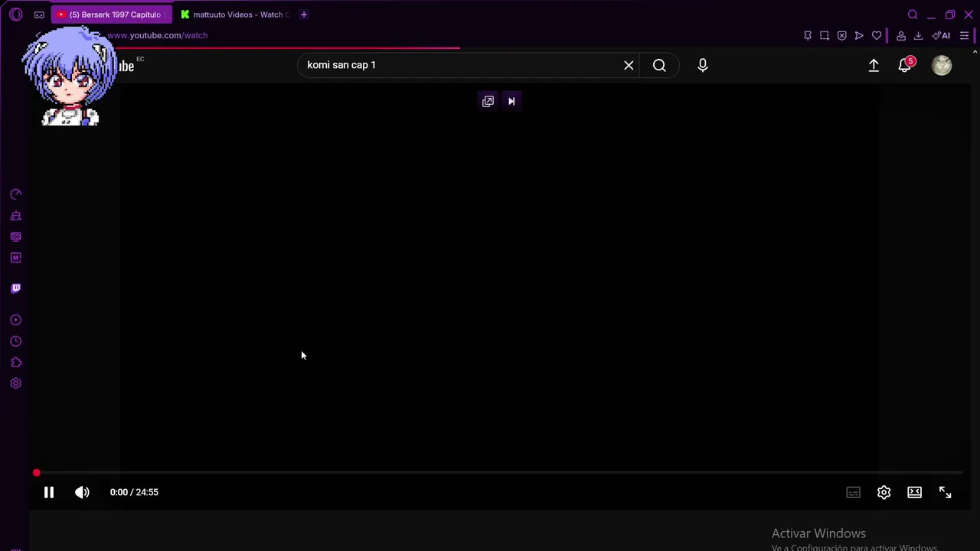Click the 0:00 / 24:55 time display
Viewport: 980px width, 551px height.
(134, 492)
